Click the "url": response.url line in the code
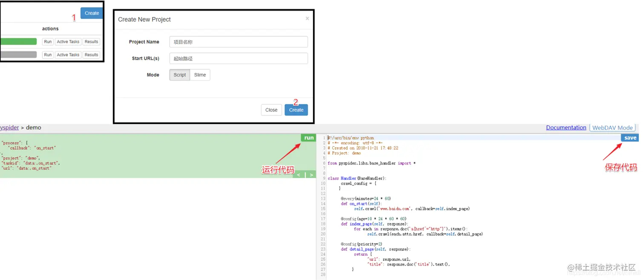644x280 pixels. tap(389, 259)
